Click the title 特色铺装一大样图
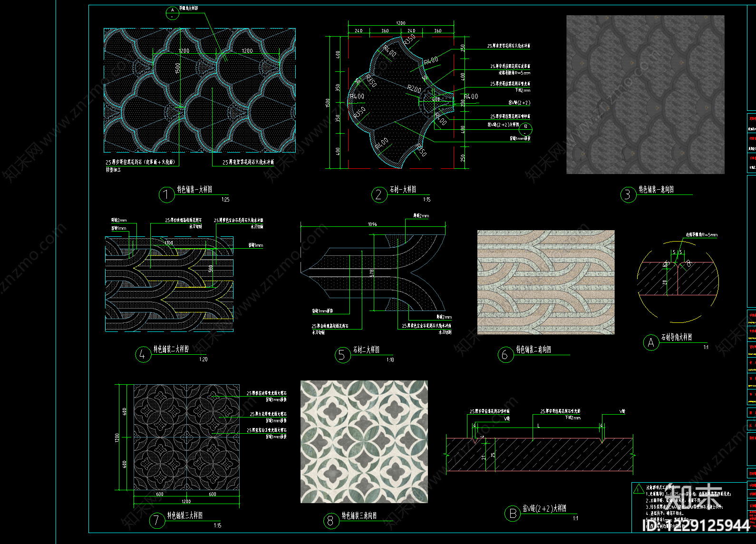The image size is (756, 544). tap(194, 189)
